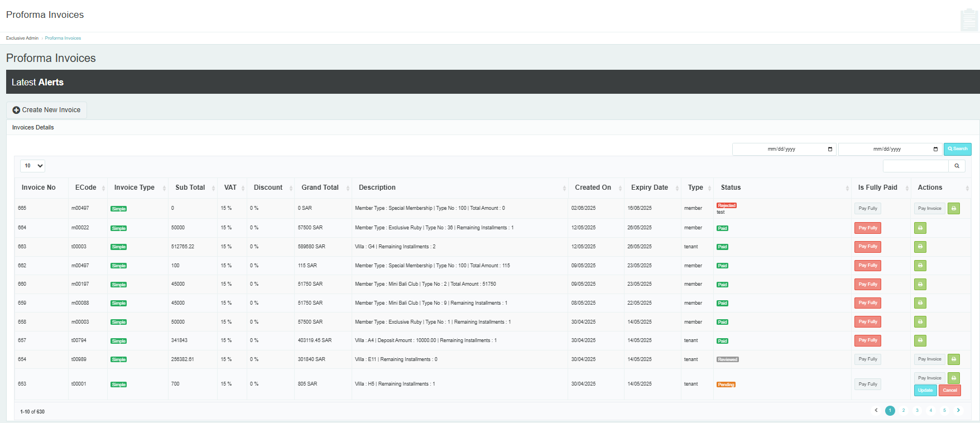
Task: Print invoice 665 using the green printer icon
Action: click(x=954, y=209)
